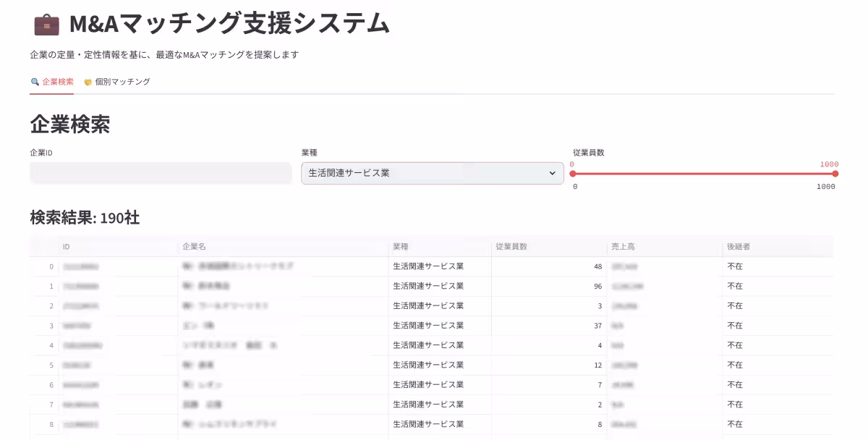The height and width of the screenshot is (440, 868).
Task: Click the chevron on the 業種 combo box
Action: click(553, 173)
